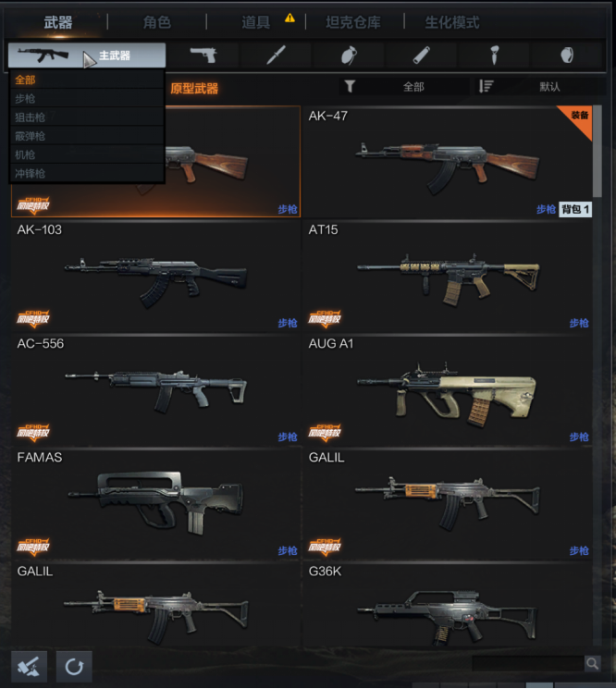
Task: Select the last weapon category icon in the row
Action: coord(567,55)
